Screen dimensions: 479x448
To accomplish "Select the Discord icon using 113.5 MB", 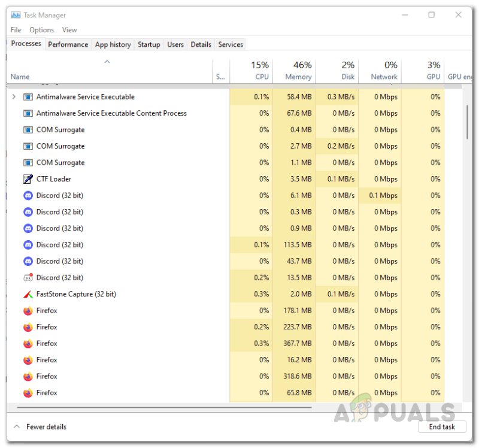I will pos(28,245).
